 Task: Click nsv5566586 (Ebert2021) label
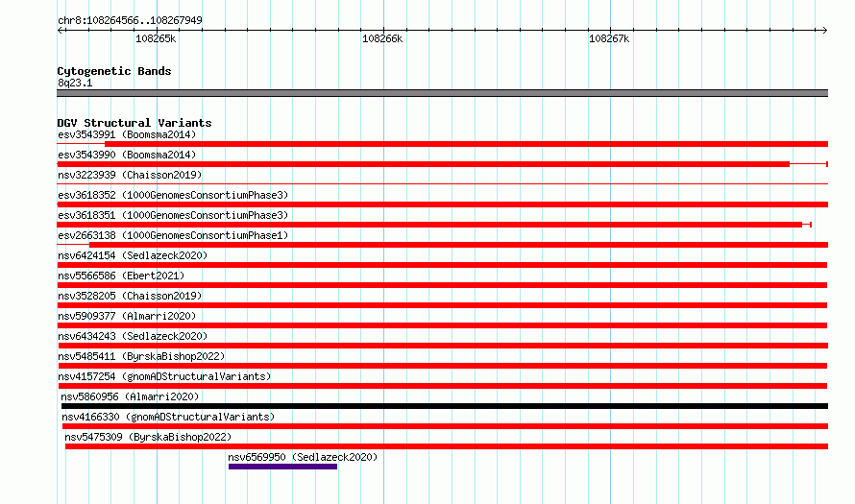(121, 276)
